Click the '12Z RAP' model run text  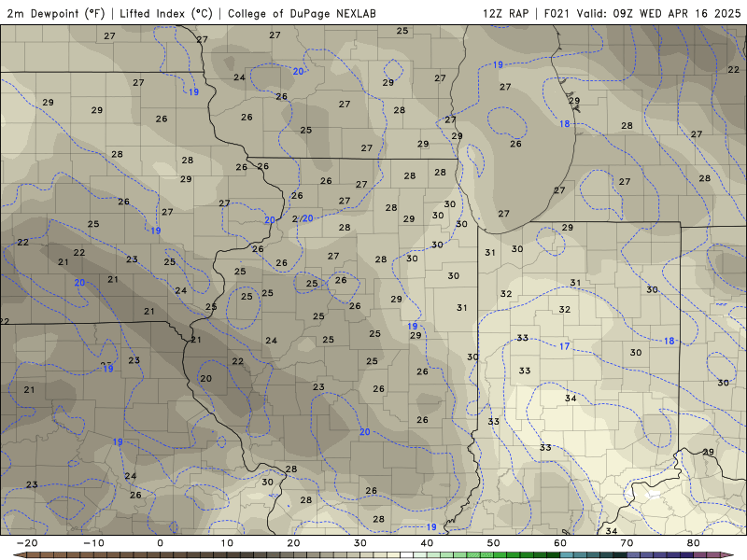[505, 13]
